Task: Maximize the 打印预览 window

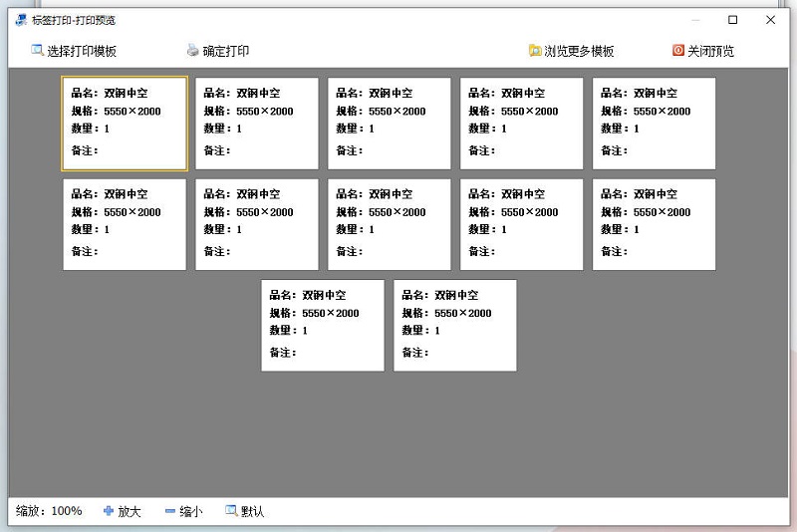Action: (x=732, y=20)
